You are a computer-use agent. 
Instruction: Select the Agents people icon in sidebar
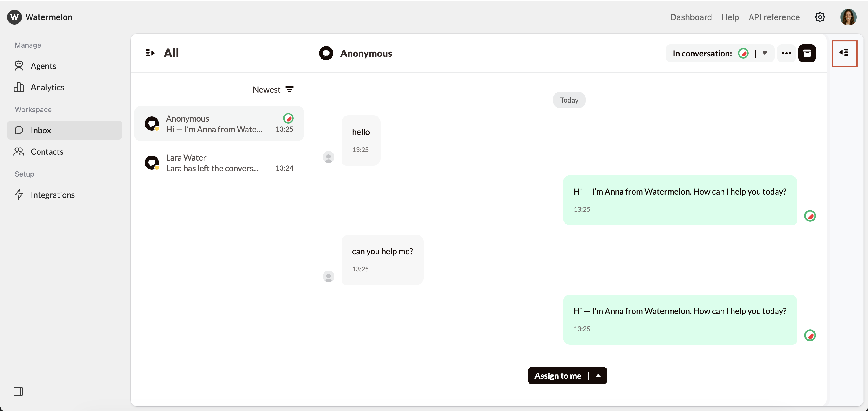point(19,66)
